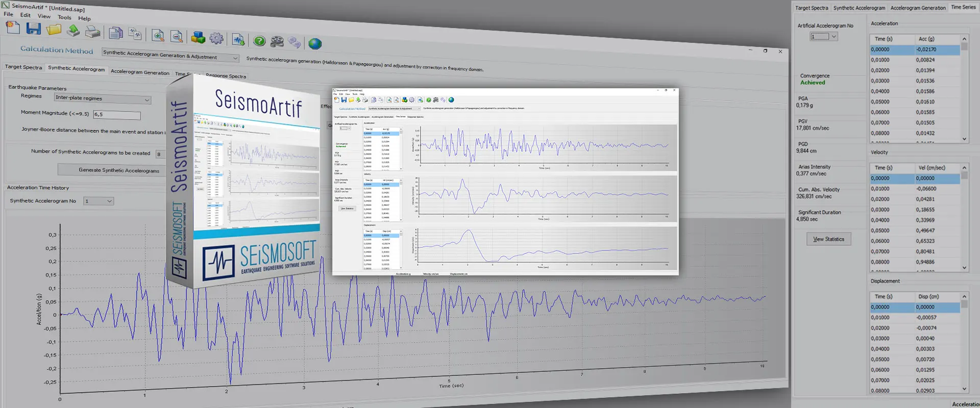Click the Displacement table scrollbar down arrow
This screenshot has width=980, height=408.
[964, 389]
